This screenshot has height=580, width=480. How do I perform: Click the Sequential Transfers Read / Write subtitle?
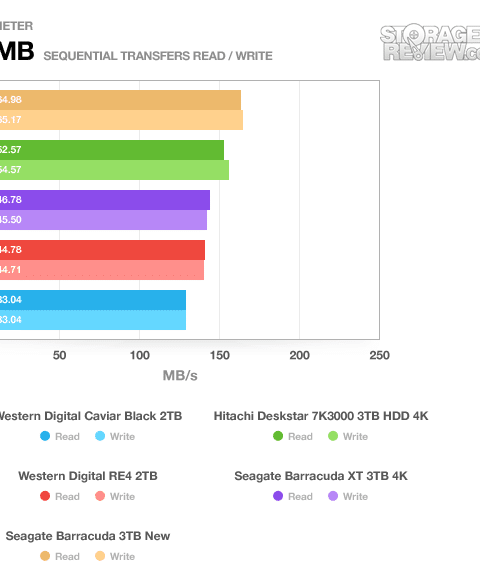coord(158,56)
